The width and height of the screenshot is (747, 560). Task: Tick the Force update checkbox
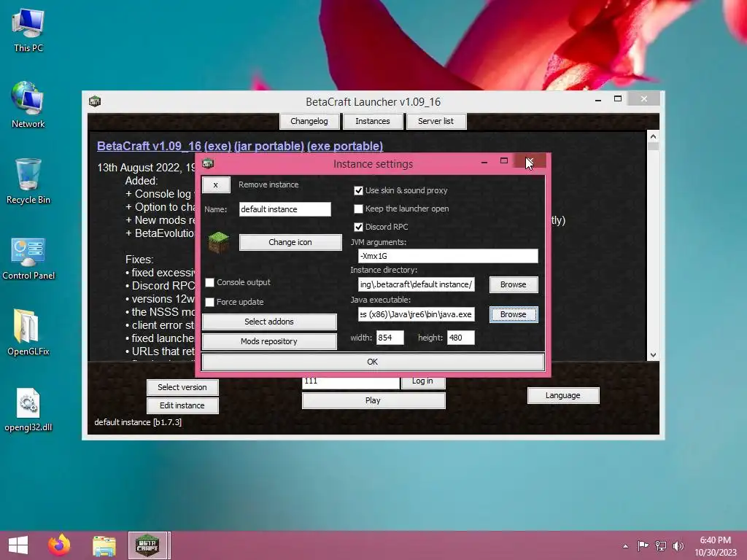pyautogui.click(x=209, y=302)
